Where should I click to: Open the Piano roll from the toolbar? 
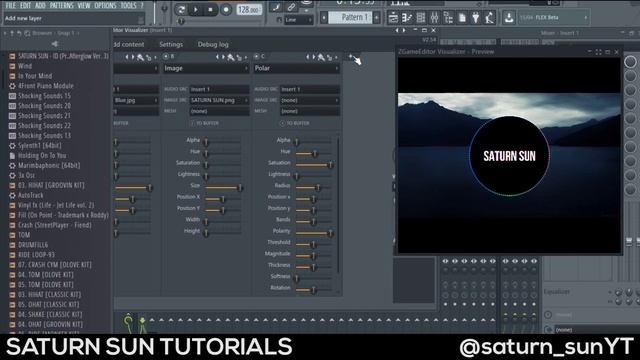(407, 18)
